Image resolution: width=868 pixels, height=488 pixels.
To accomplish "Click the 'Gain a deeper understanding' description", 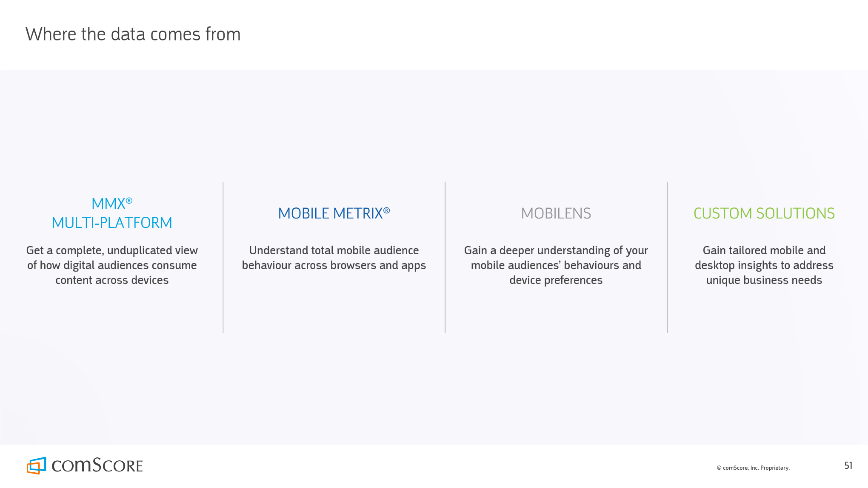I will tap(556, 265).
